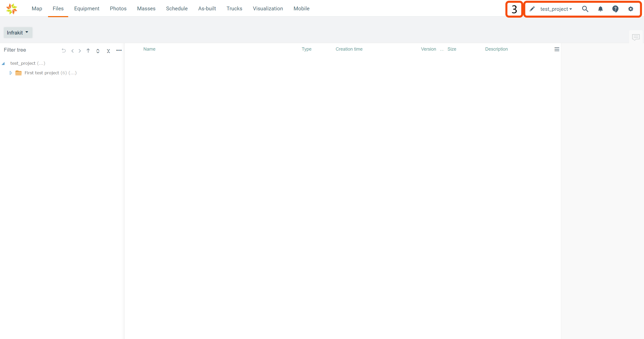Open notifications bell
Screen dimensions: 644x339
tap(600, 9)
